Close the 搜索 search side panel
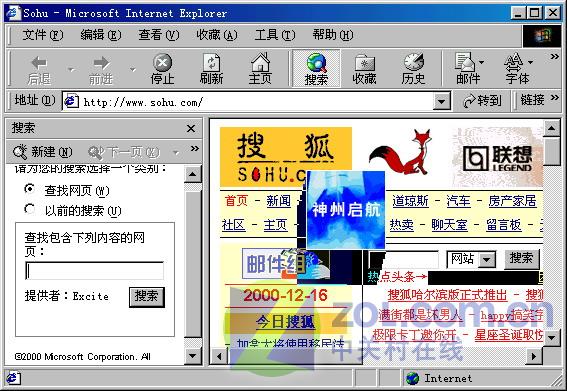The height and width of the screenshot is (391, 567). click(x=191, y=128)
